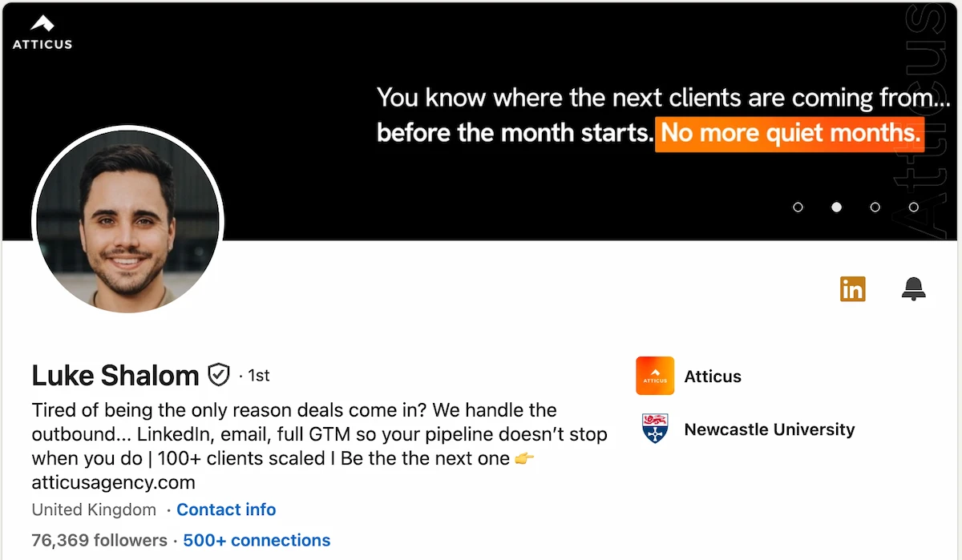
Task: Open the third carousel slide indicator
Action: [875, 207]
